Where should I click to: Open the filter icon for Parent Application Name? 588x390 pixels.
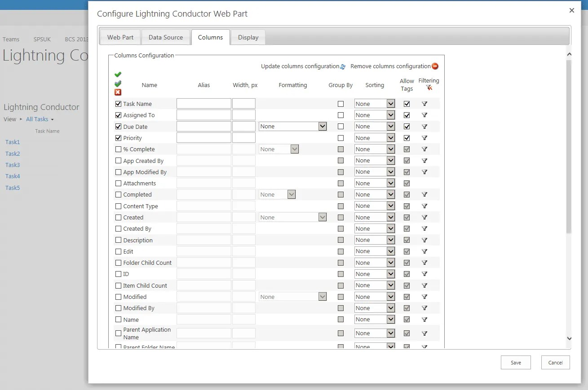pos(424,333)
